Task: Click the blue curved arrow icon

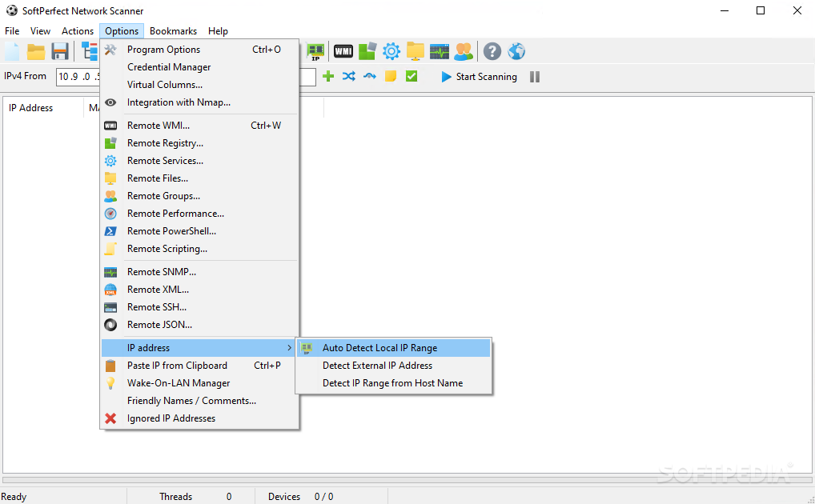Action: [x=370, y=76]
